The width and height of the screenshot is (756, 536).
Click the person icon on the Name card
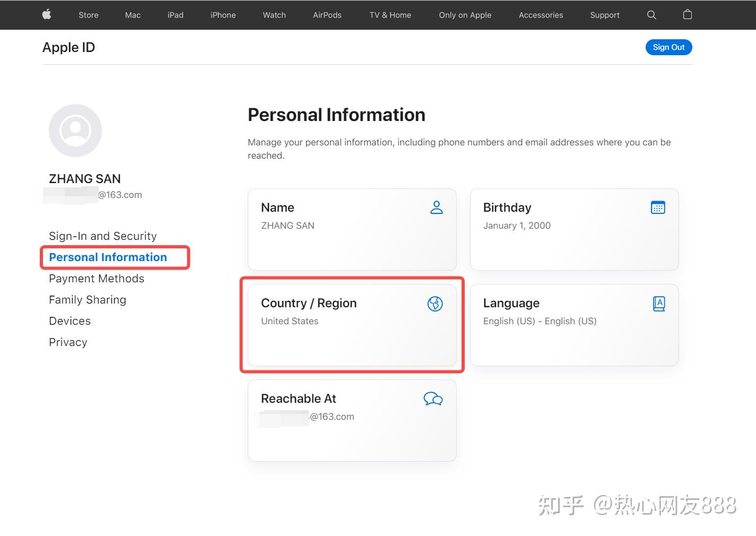(436, 208)
